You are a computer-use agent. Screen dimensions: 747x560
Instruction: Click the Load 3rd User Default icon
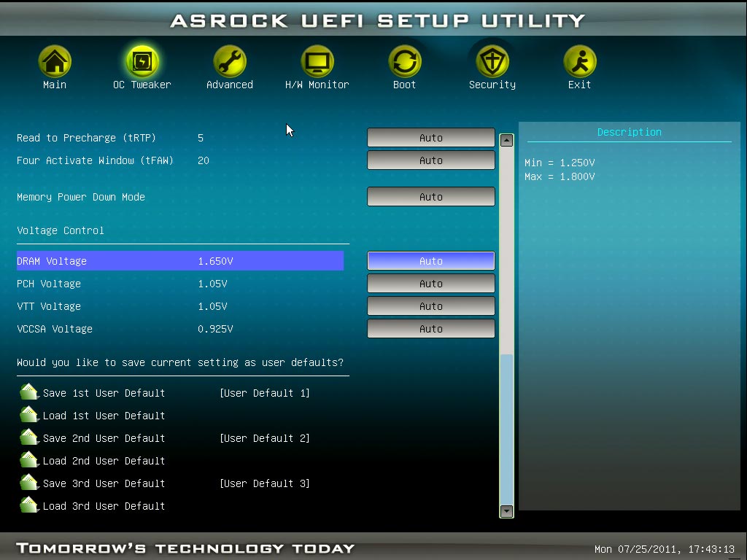pyautogui.click(x=29, y=505)
